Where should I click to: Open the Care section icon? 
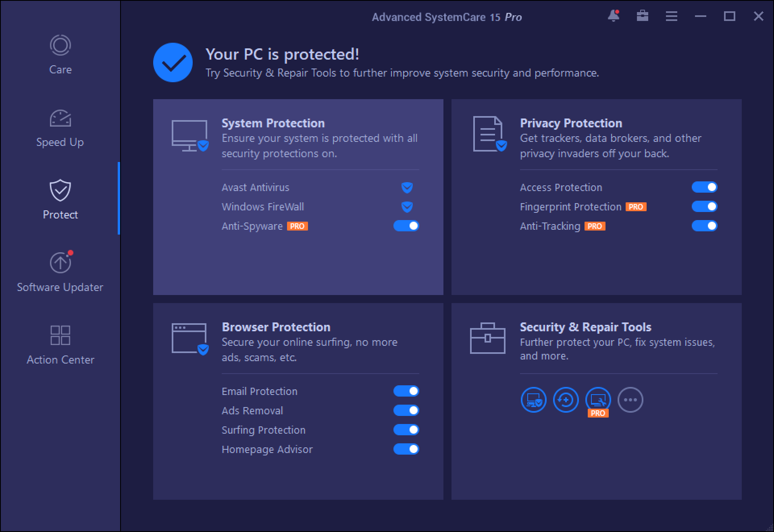[x=60, y=45]
